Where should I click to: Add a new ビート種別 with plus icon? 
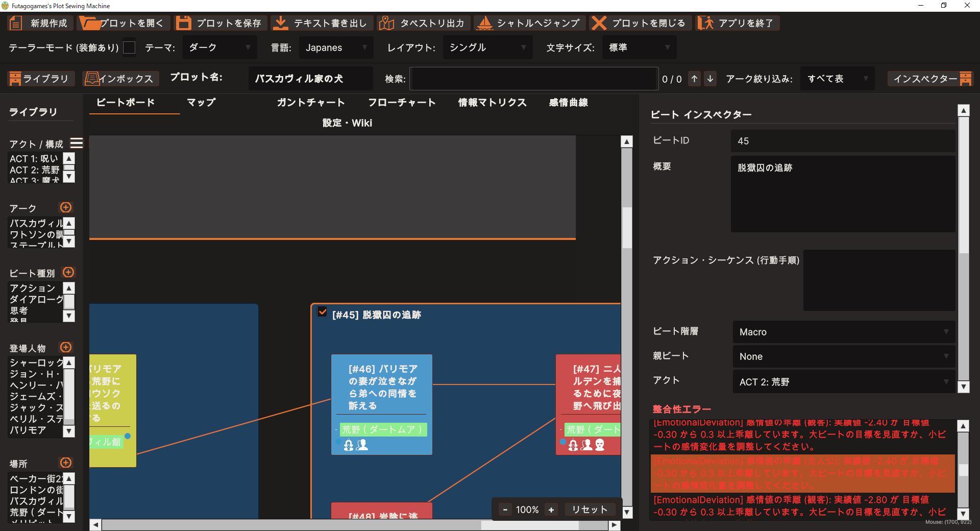pos(68,272)
